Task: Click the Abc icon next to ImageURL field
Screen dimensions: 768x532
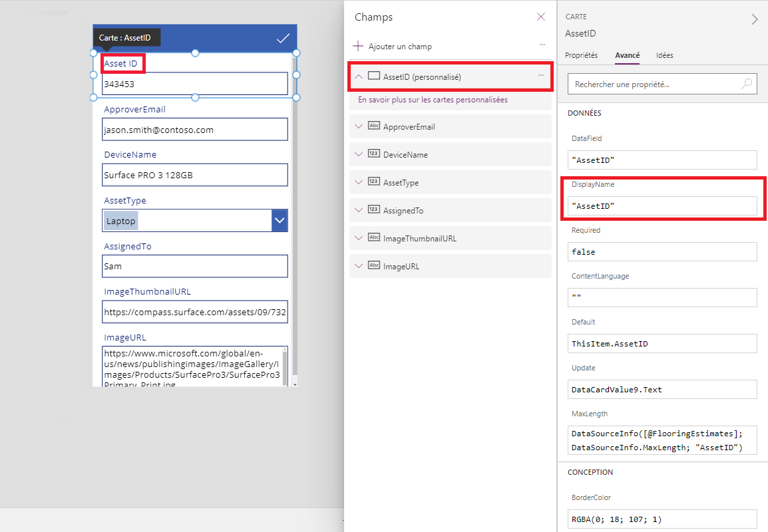Action: (x=374, y=265)
